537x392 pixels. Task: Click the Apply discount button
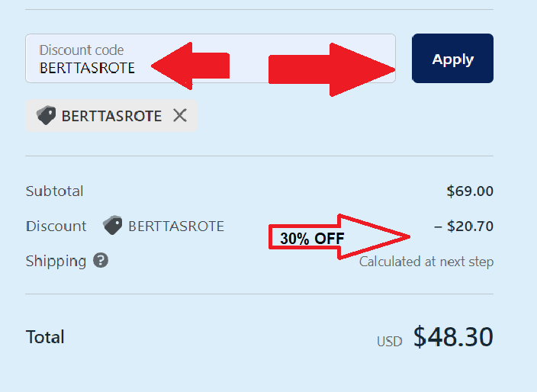coord(452,58)
